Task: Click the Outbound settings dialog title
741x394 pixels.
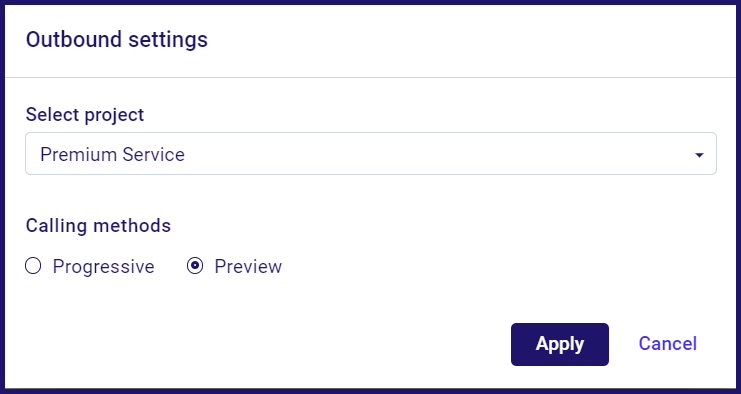Action: click(117, 39)
